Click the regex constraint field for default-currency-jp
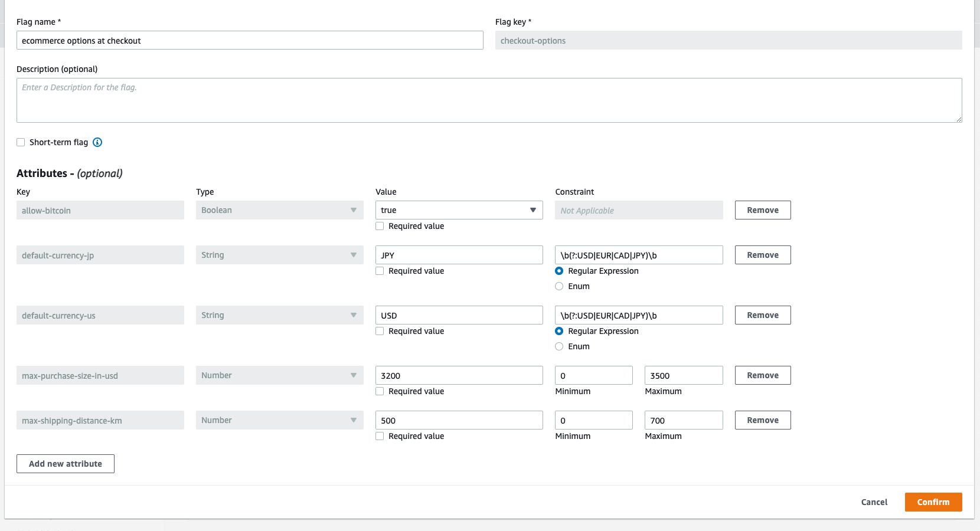980x531 pixels. [x=639, y=255]
